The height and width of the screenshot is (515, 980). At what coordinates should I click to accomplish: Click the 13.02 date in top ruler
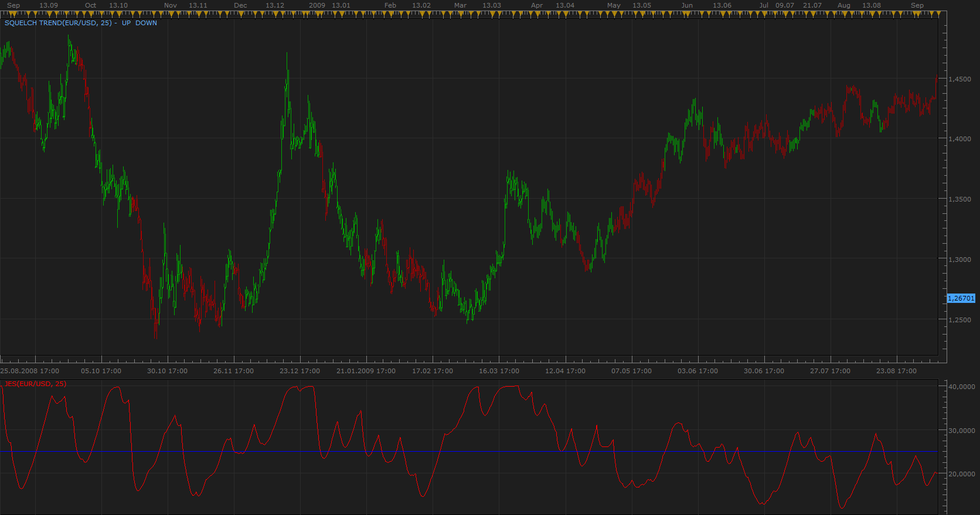tap(421, 5)
